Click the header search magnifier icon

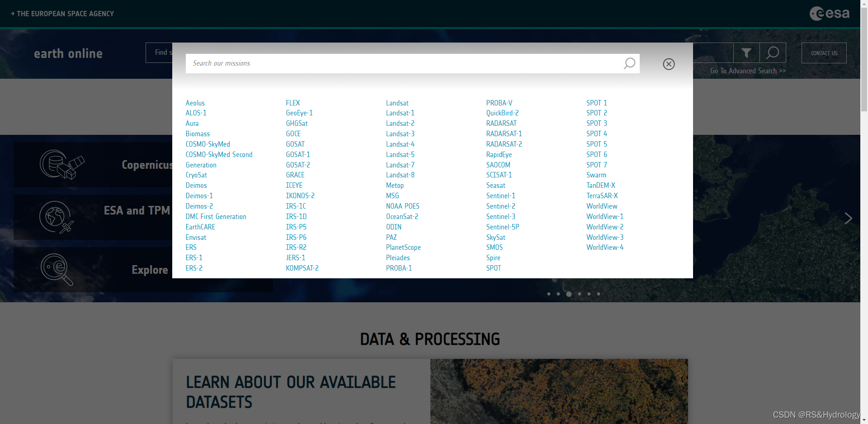tap(773, 53)
